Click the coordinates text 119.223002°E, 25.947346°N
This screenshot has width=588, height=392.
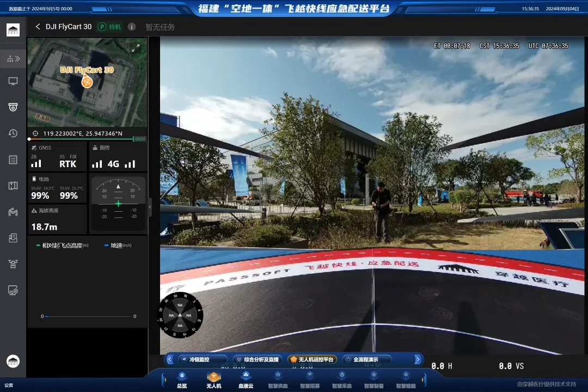click(83, 133)
